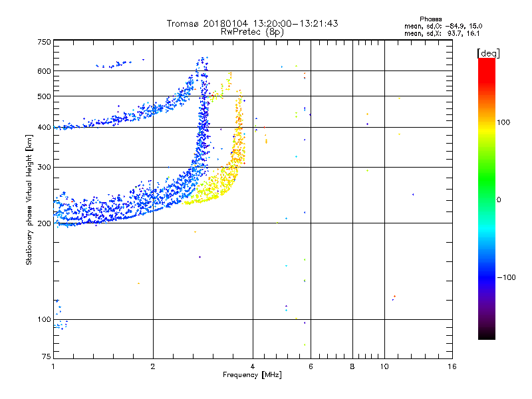Screen dimensions: 532x399
Task: Click the x-axis tick label '16'
Action: (452, 366)
